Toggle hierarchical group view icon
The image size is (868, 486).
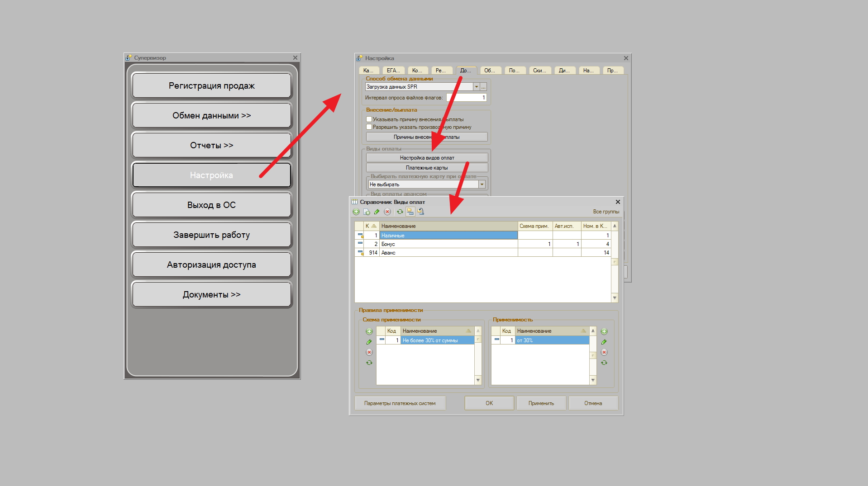click(410, 212)
